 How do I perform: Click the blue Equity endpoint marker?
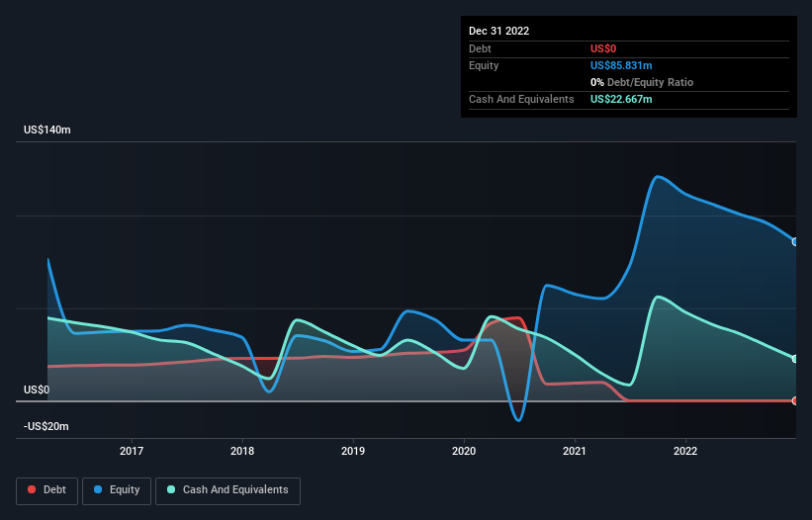795,241
